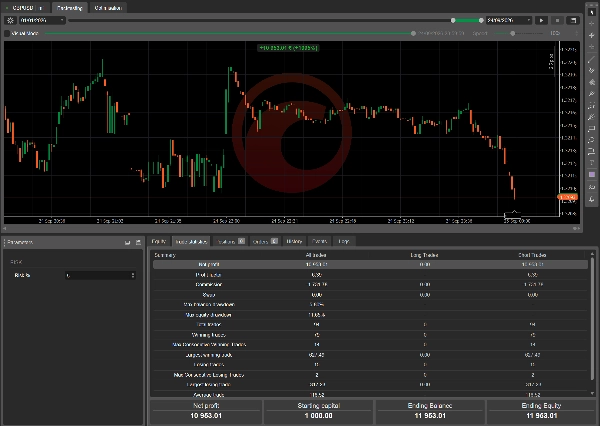Open the Events tab

[319, 241]
